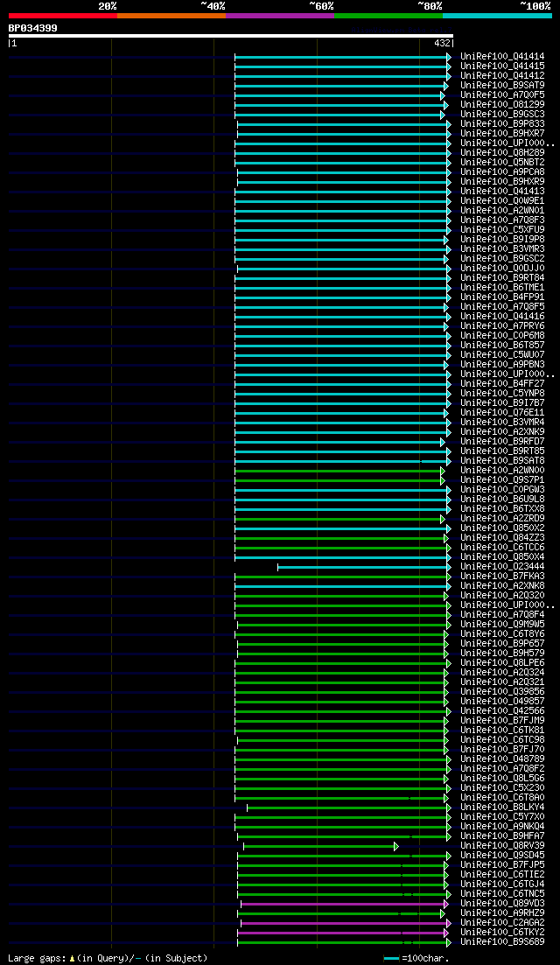Image resolution: width=560 pixels, height=965 pixels.
Task: Open the UniRef100_Q89VD3 label
Action: [502, 904]
